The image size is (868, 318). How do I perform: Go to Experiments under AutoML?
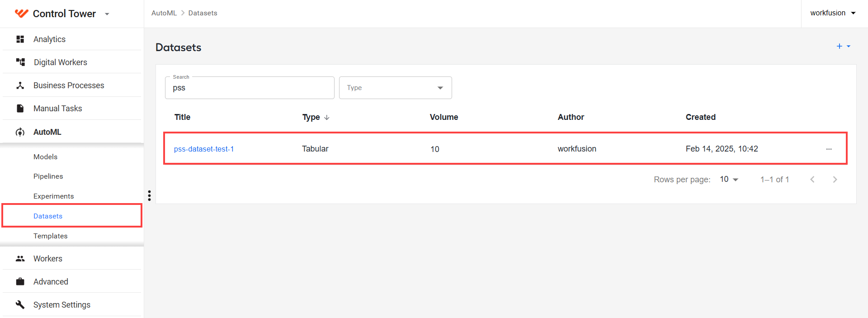(x=53, y=196)
